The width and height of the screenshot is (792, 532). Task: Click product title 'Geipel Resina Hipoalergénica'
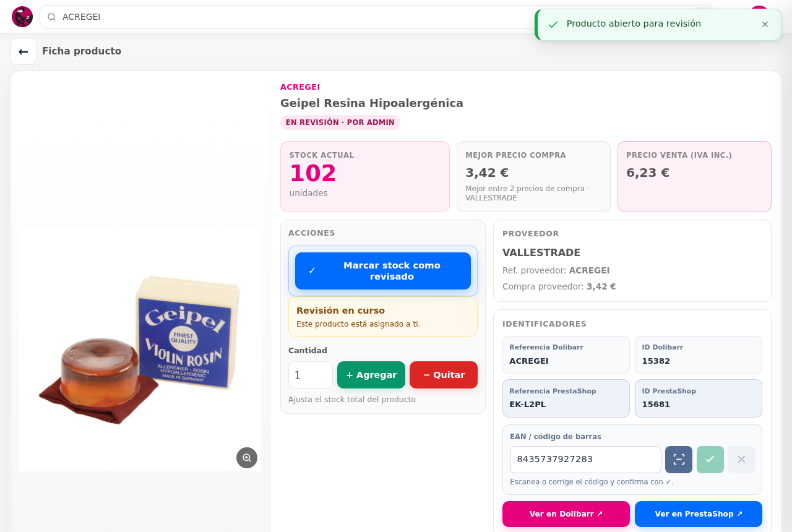372,103
